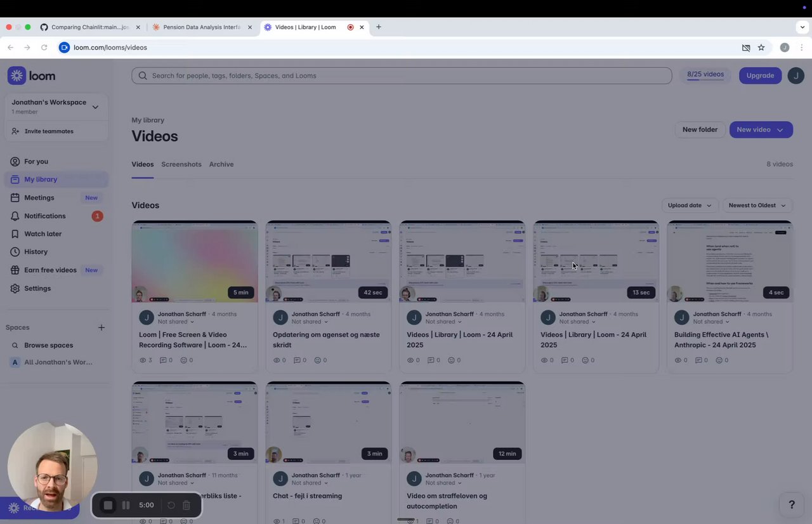The image size is (812, 524).
Task: Go to Meetings in the sidebar
Action: click(57, 198)
